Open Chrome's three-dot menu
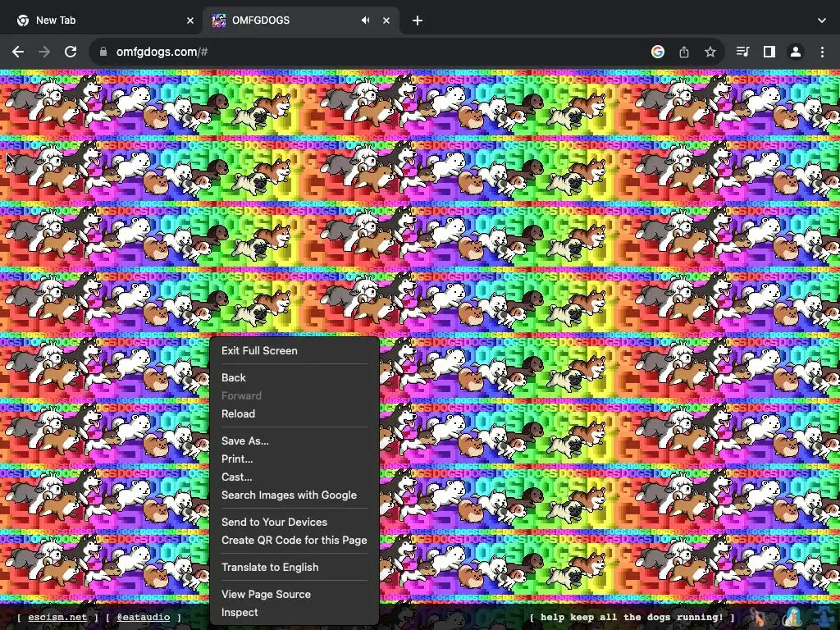The image size is (840, 630). click(822, 52)
